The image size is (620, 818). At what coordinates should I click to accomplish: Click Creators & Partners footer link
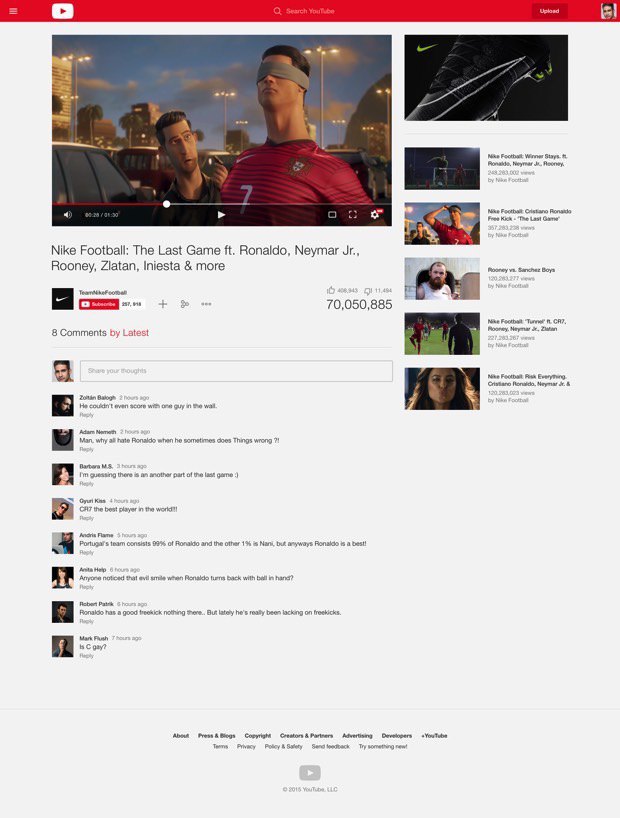coord(306,736)
